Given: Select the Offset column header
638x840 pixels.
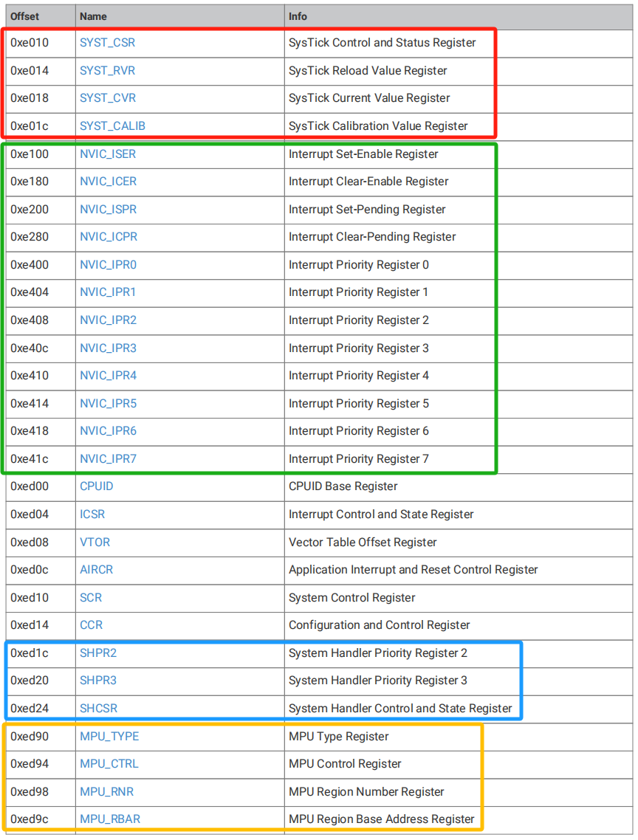Looking at the screenshot, I should pyautogui.click(x=24, y=16).
